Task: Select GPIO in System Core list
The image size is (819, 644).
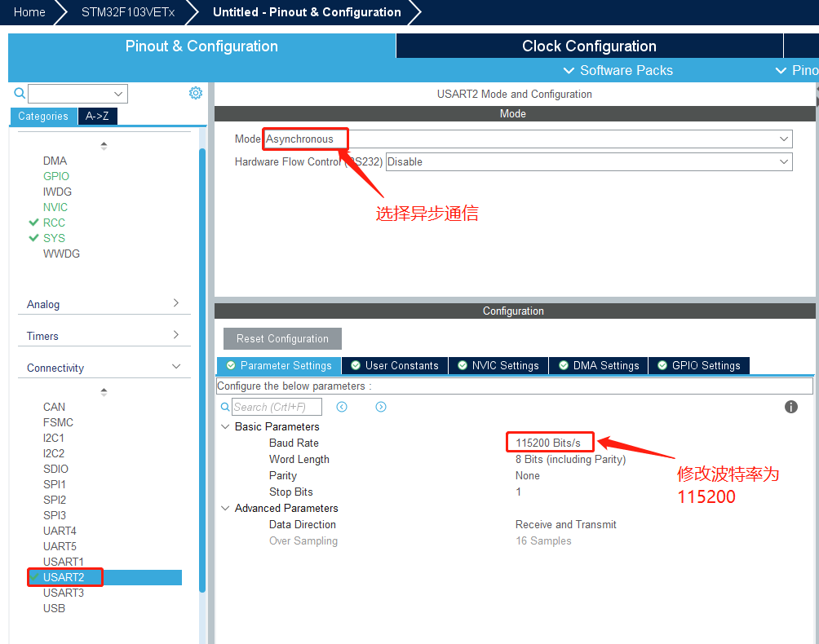Action: (x=56, y=176)
